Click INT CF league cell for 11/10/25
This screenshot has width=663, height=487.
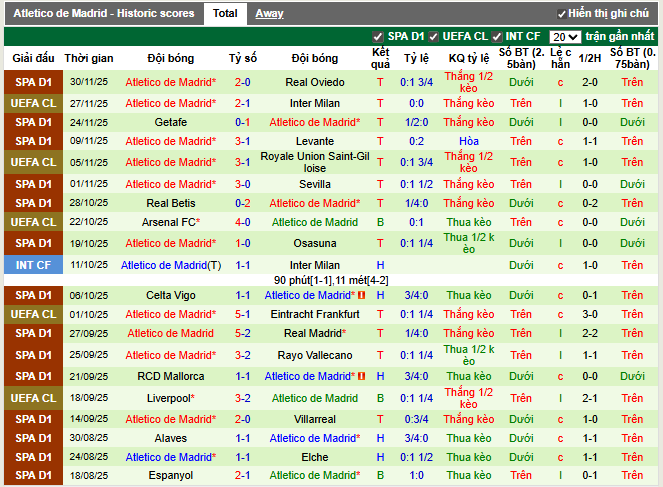tap(33, 265)
